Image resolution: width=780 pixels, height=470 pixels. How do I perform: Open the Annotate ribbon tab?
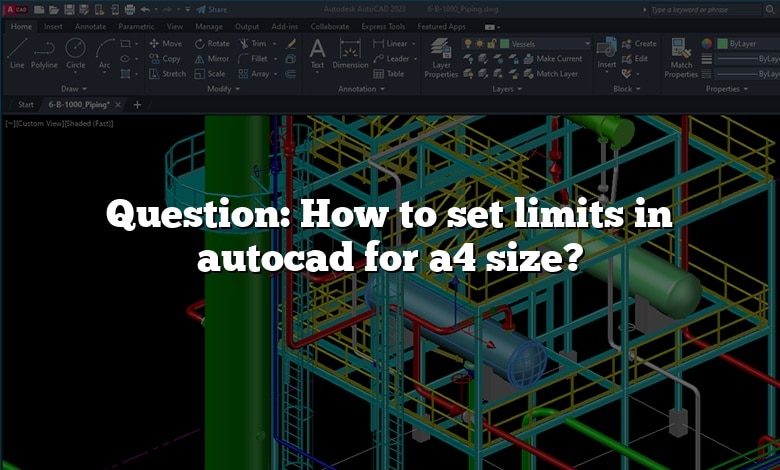pos(91,26)
